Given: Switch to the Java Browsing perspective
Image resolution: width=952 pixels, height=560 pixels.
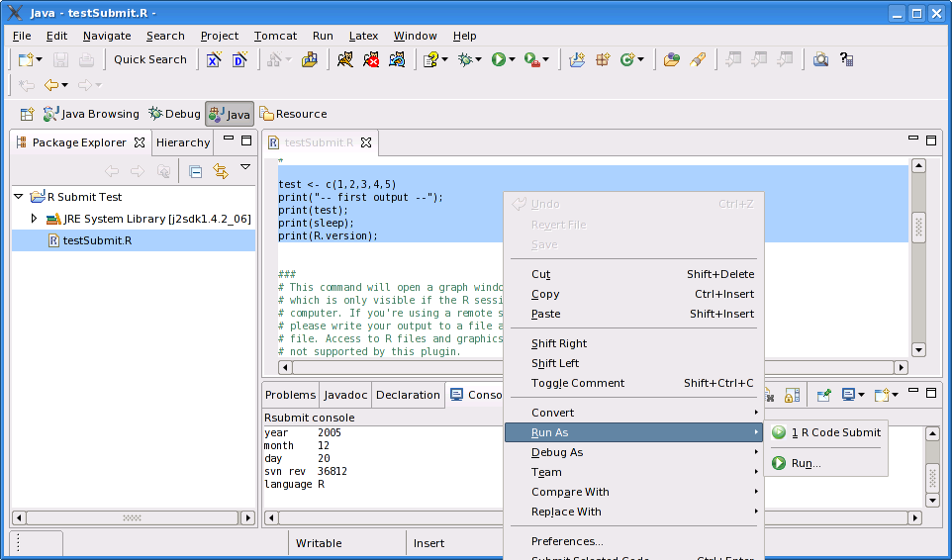Looking at the screenshot, I should click(x=91, y=114).
